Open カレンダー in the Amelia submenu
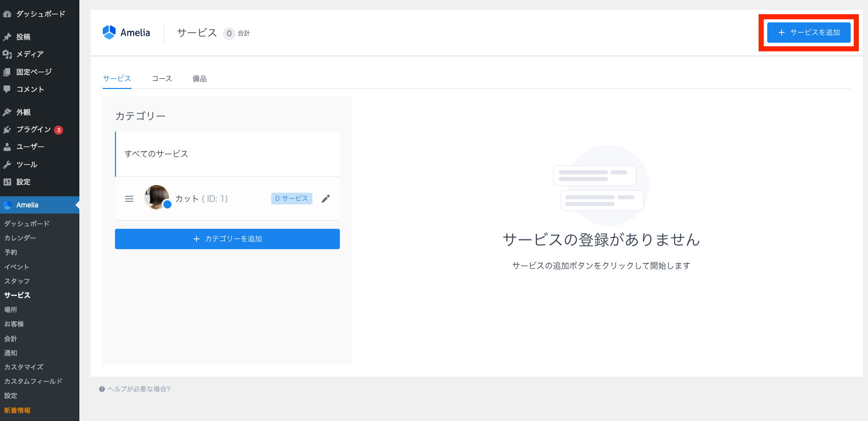The width and height of the screenshot is (868, 421). click(20, 238)
